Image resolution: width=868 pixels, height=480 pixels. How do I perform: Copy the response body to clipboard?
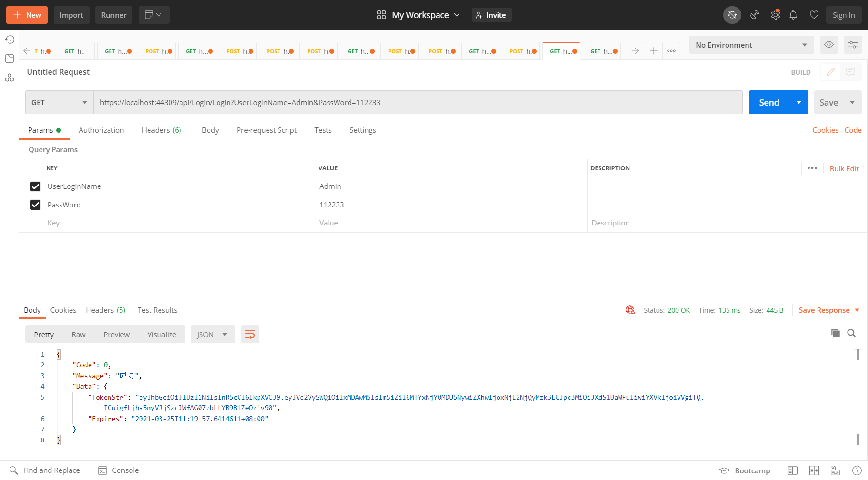[836, 333]
